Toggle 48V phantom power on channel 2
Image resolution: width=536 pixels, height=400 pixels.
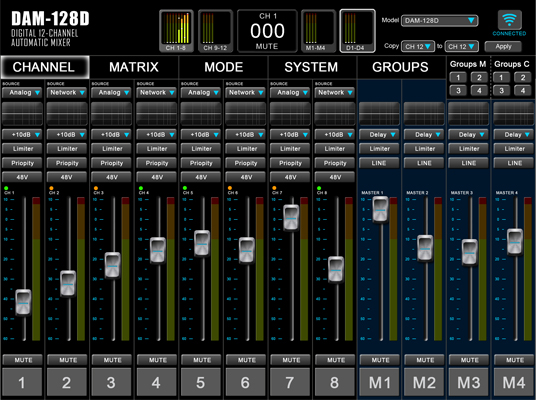(67, 177)
